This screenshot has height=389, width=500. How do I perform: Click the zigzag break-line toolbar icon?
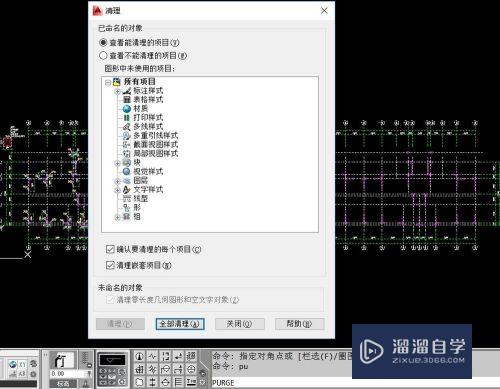[152, 357]
